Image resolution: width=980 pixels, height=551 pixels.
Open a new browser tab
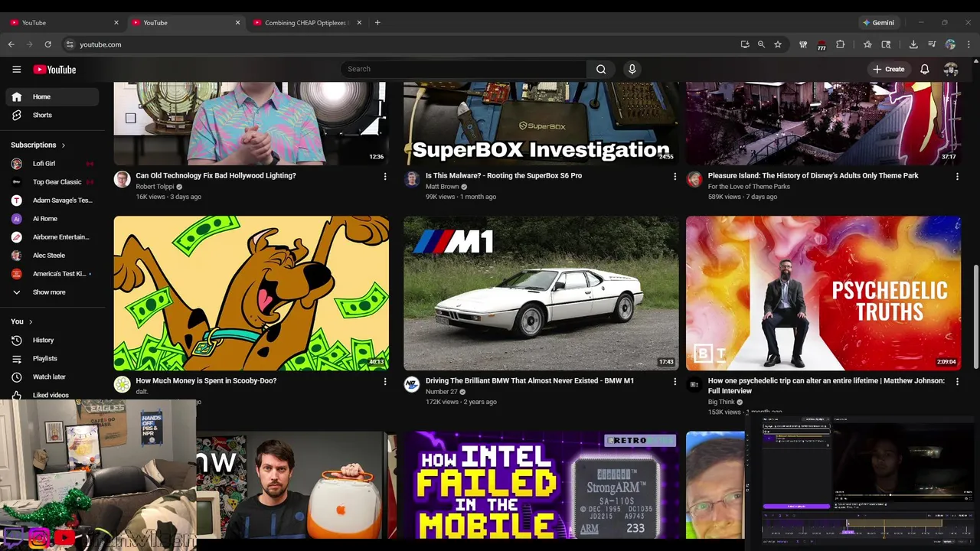(377, 22)
